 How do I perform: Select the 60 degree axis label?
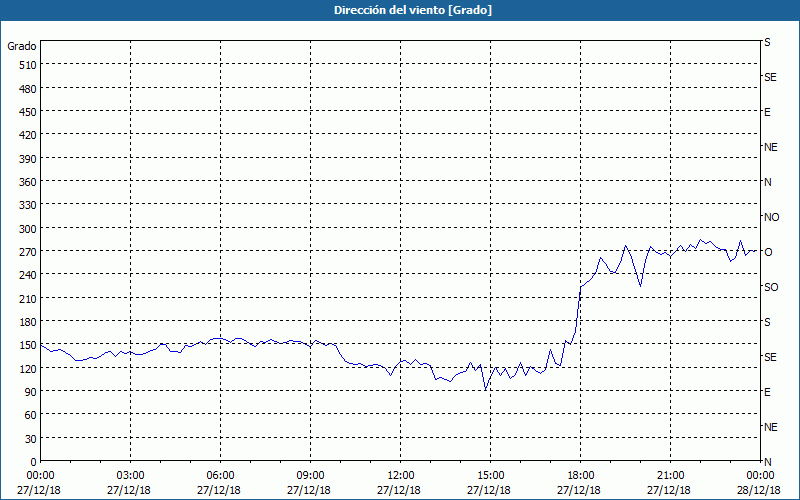click(x=31, y=415)
